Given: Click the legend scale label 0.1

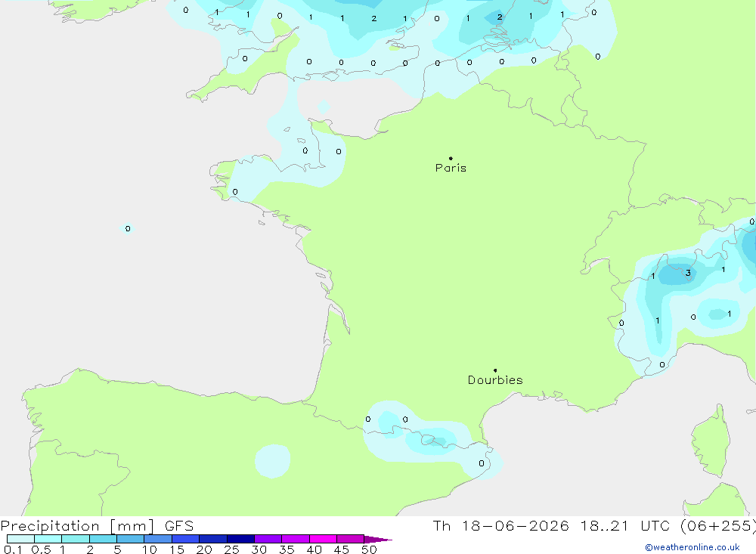Looking at the screenshot, I should pyautogui.click(x=13, y=549).
